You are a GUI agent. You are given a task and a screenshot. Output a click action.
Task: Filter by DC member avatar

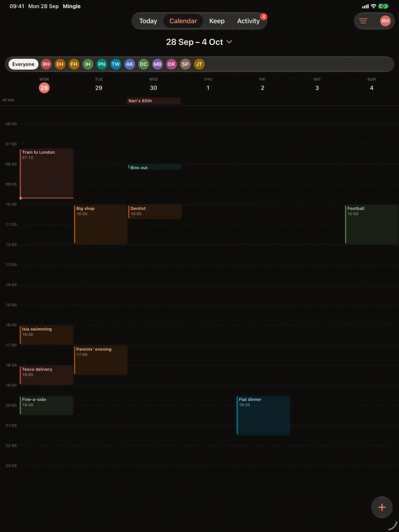[143, 64]
